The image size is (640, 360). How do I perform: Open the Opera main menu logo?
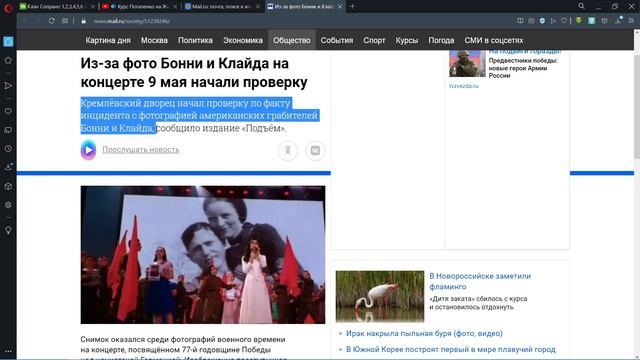[x=8, y=7]
